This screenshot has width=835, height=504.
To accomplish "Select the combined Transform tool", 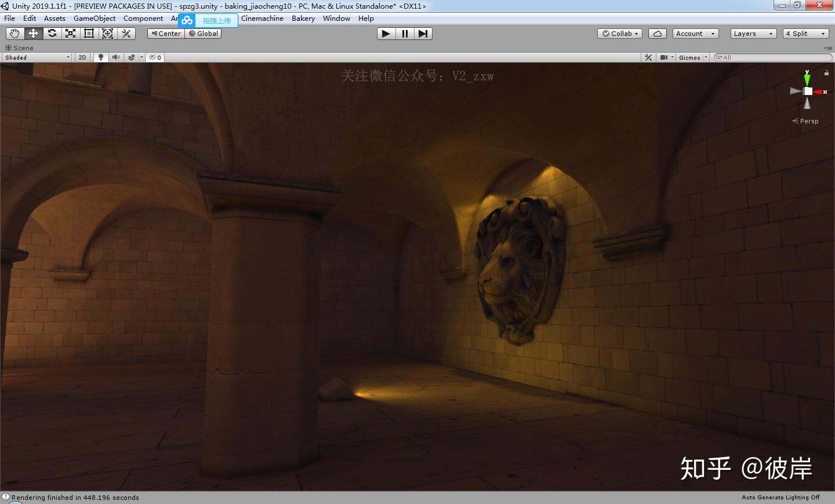I will tap(107, 34).
